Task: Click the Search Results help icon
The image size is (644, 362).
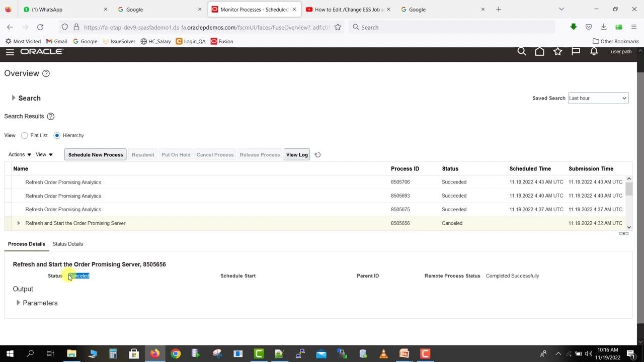Action: click(50, 116)
